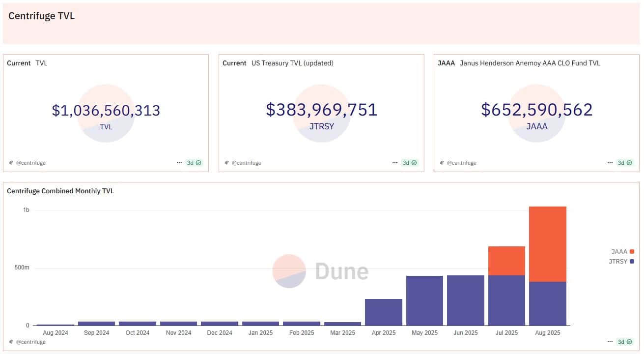Click the 3d check badge on US Treasury card

point(410,163)
